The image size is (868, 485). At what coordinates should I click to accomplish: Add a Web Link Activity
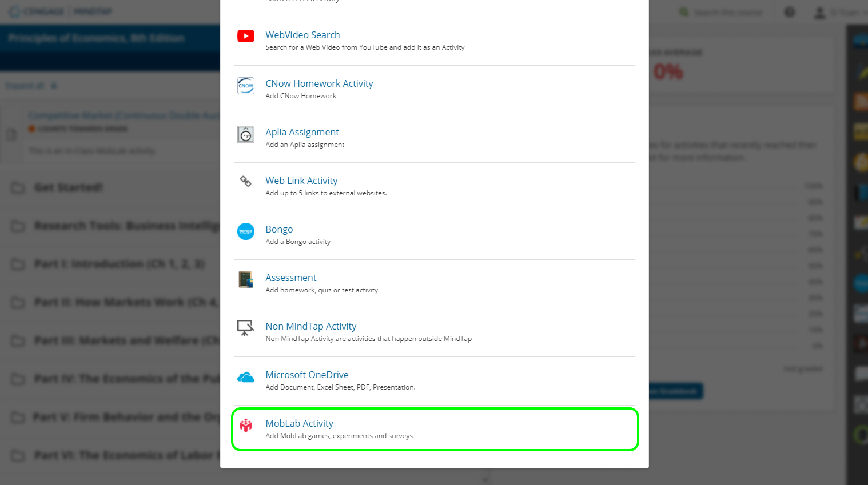(301, 181)
